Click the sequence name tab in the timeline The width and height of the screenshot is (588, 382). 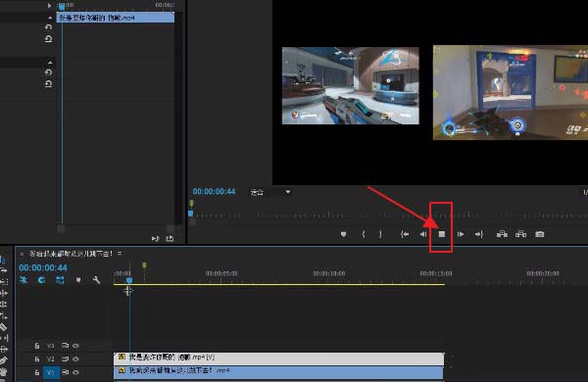click(71, 254)
